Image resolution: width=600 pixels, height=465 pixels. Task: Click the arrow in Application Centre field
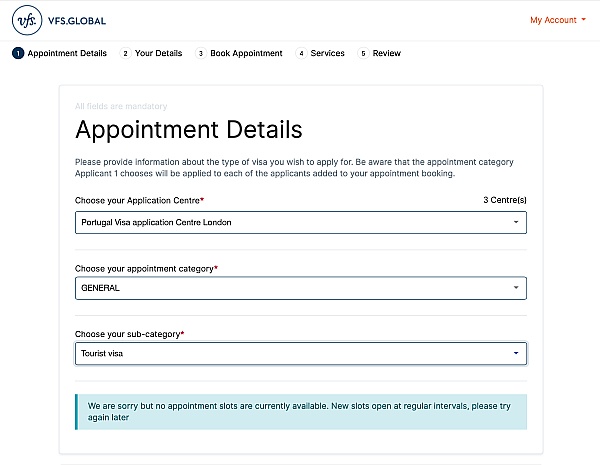tap(516, 222)
